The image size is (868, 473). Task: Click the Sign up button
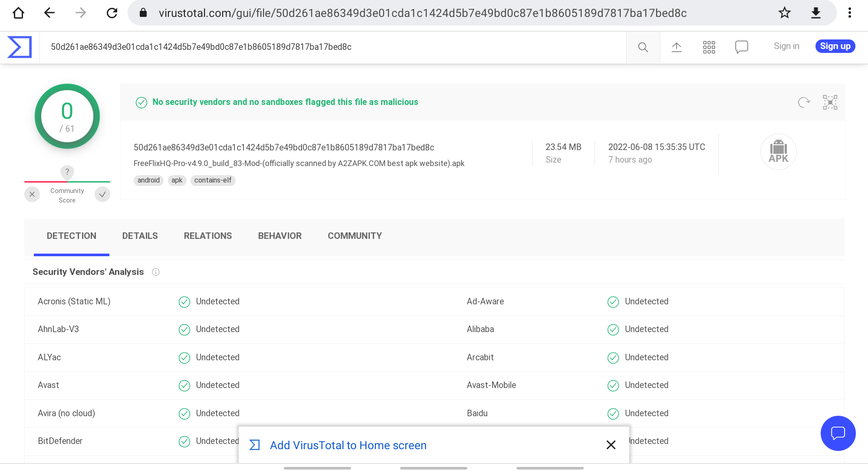pyautogui.click(x=835, y=46)
